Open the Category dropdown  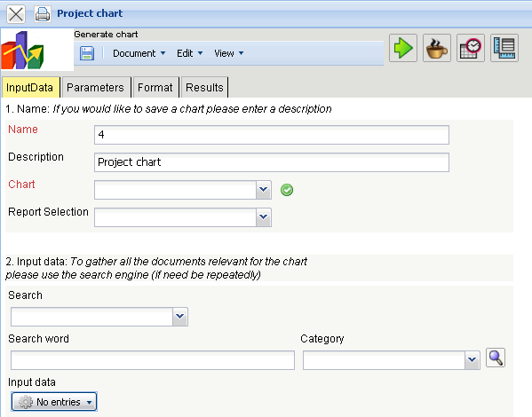[472, 360]
